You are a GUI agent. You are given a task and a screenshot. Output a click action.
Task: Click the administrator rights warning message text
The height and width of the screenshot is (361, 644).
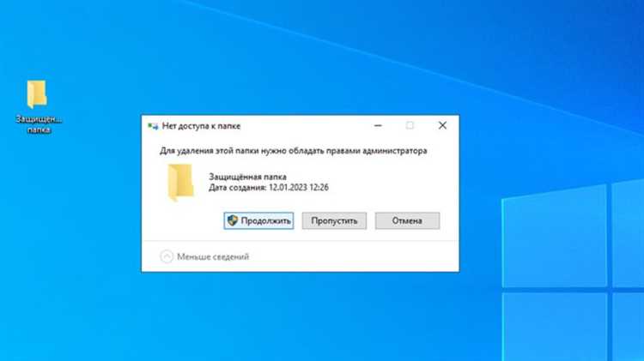point(294,151)
